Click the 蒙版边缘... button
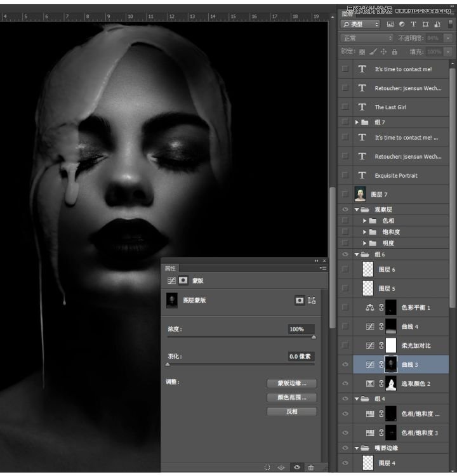 click(x=292, y=383)
